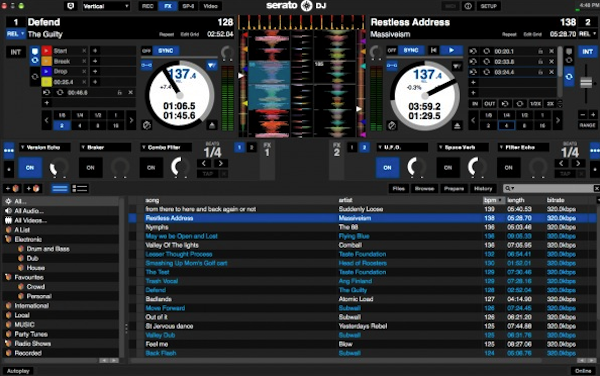Switch library to simple list view
This screenshot has width=600, height=376.
(x=60, y=189)
